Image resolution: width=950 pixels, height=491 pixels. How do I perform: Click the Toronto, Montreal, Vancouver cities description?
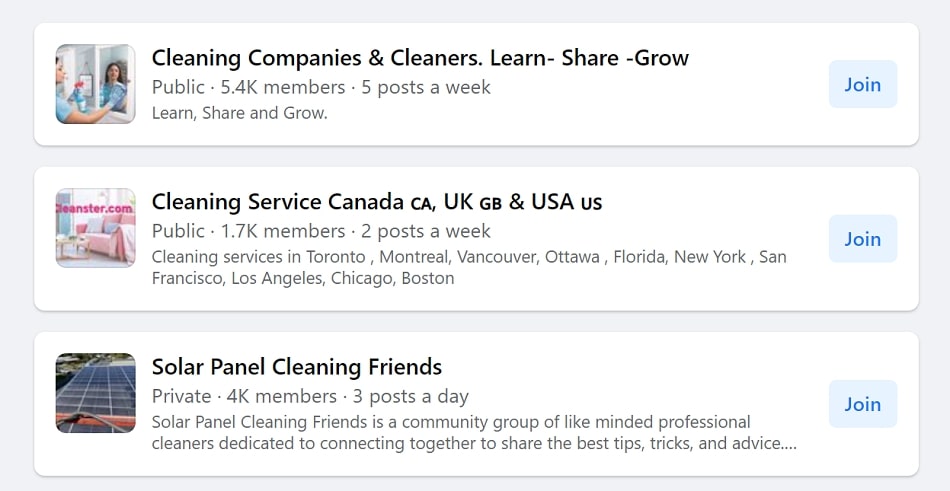tap(469, 267)
